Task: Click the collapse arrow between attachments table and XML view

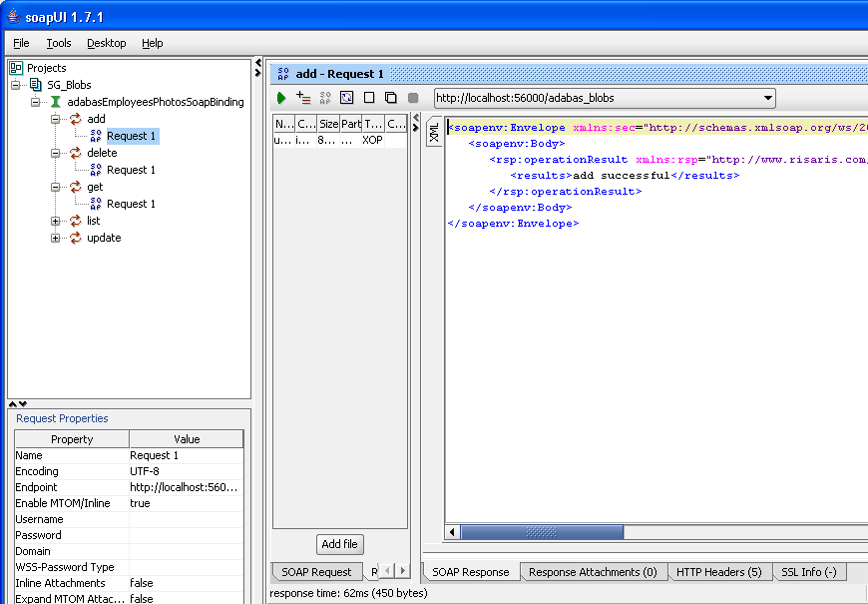Action: click(416, 118)
